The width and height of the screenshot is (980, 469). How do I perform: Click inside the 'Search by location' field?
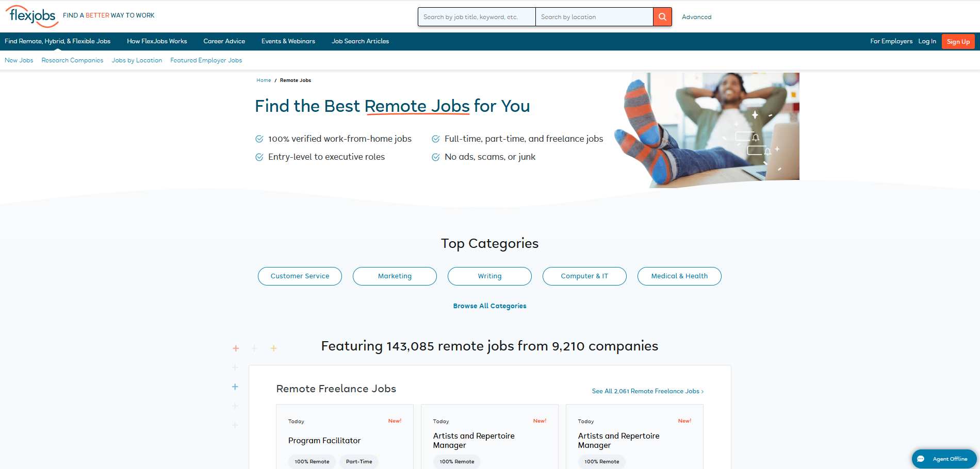(594, 16)
